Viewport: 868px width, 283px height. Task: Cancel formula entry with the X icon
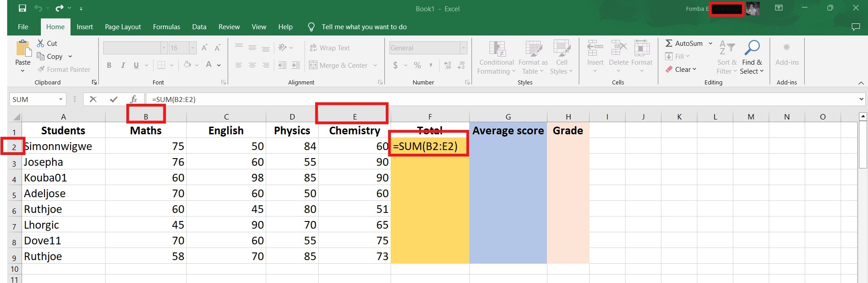[93, 99]
